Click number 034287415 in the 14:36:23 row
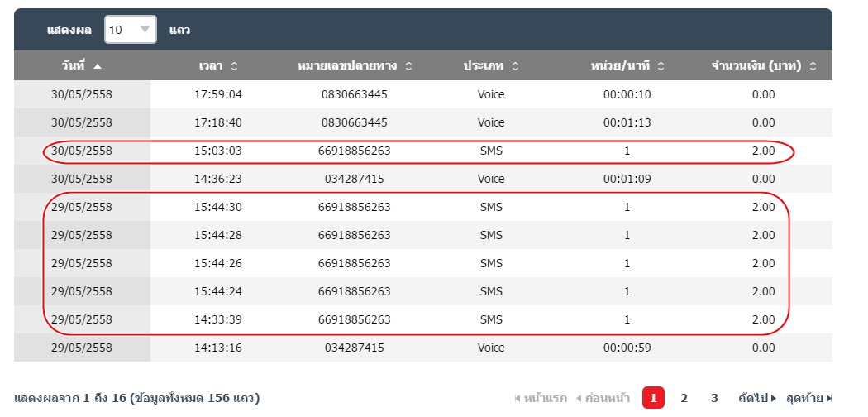The image size is (868, 417). coord(355,179)
